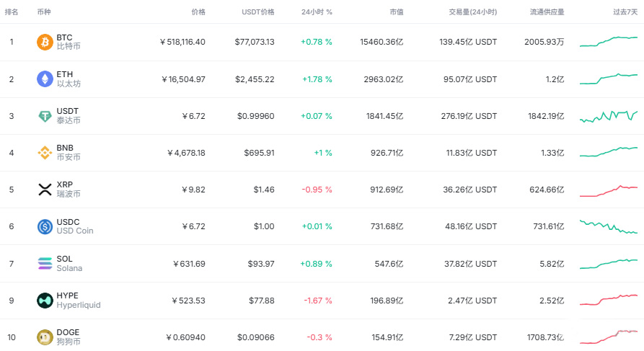Click the Bitcoin BTC coin icon
The image size is (644, 351).
45,42
